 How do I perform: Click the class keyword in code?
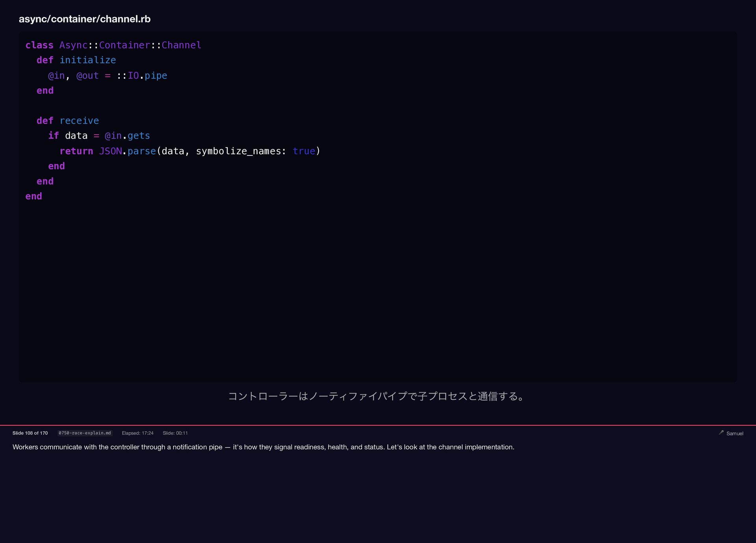(39, 45)
